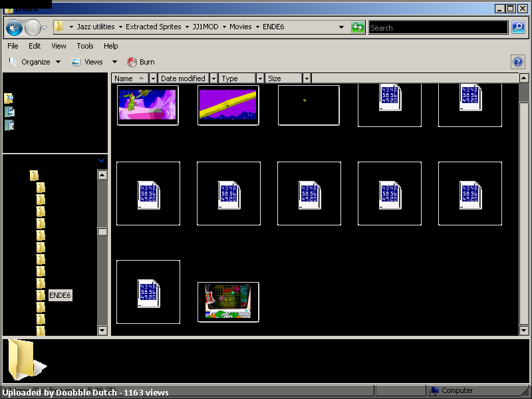Click the green Refresh button beside address bar
532x399 pixels.
(358, 27)
